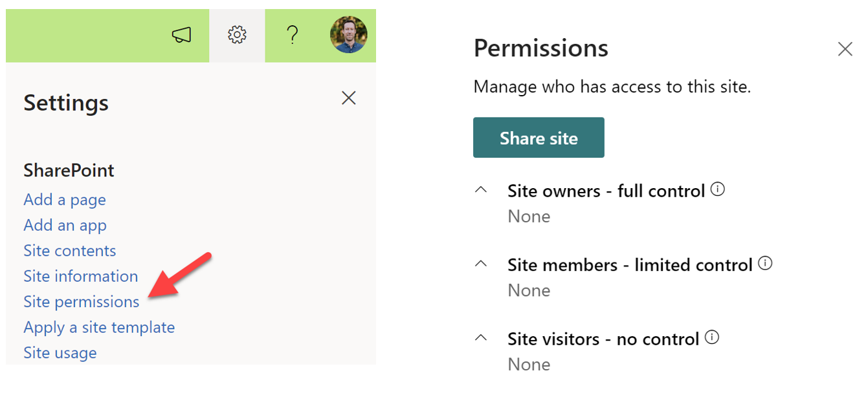Open the Help question mark icon
Viewport: 868px width, 395px height.
click(x=293, y=36)
